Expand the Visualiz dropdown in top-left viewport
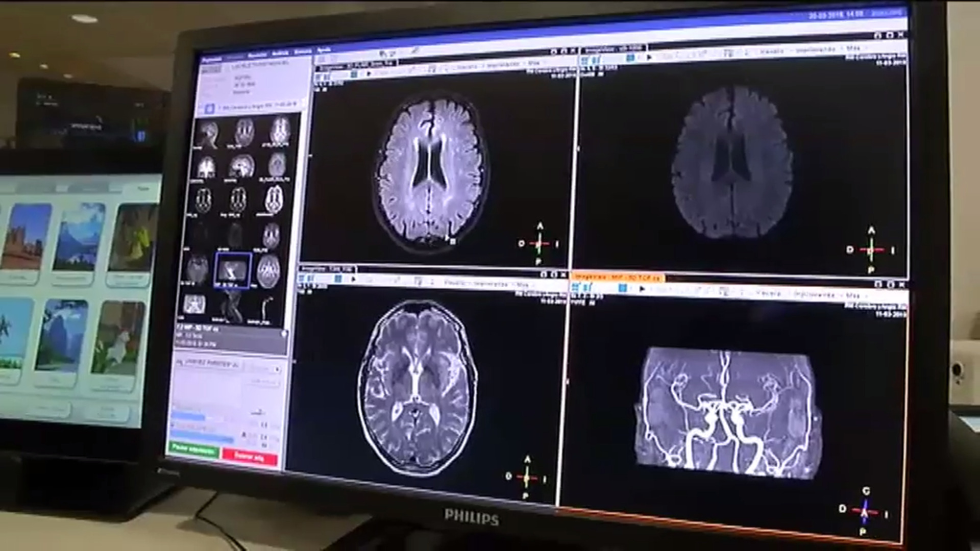 pyautogui.click(x=466, y=67)
